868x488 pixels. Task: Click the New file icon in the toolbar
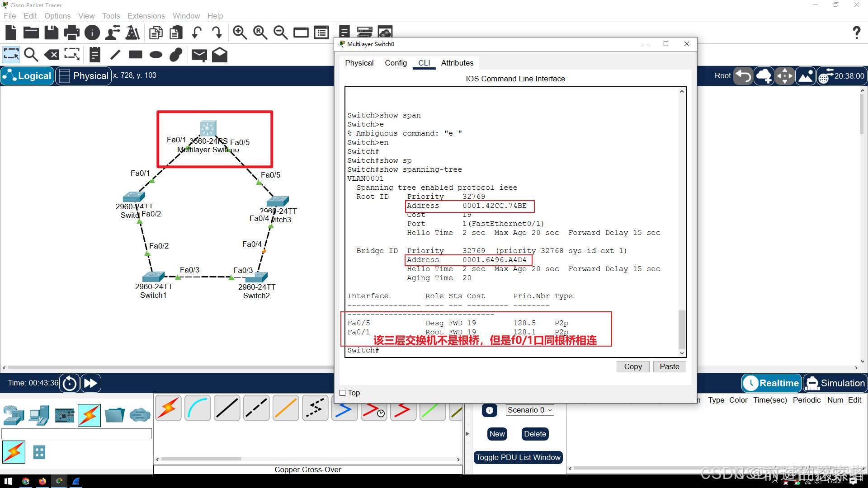(11, 33)
